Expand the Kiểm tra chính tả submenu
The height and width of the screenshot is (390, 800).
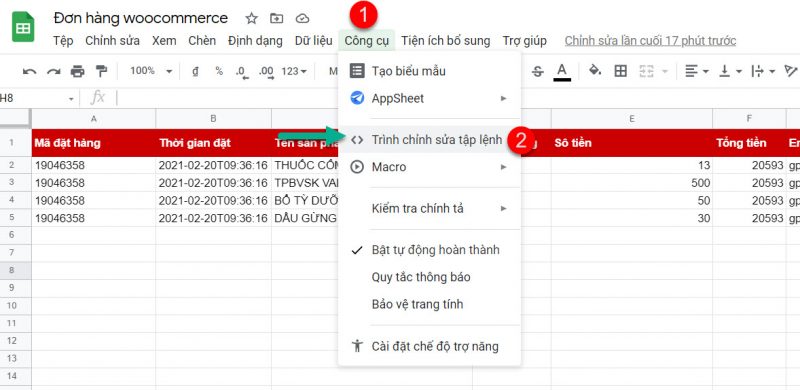[503, 208]
